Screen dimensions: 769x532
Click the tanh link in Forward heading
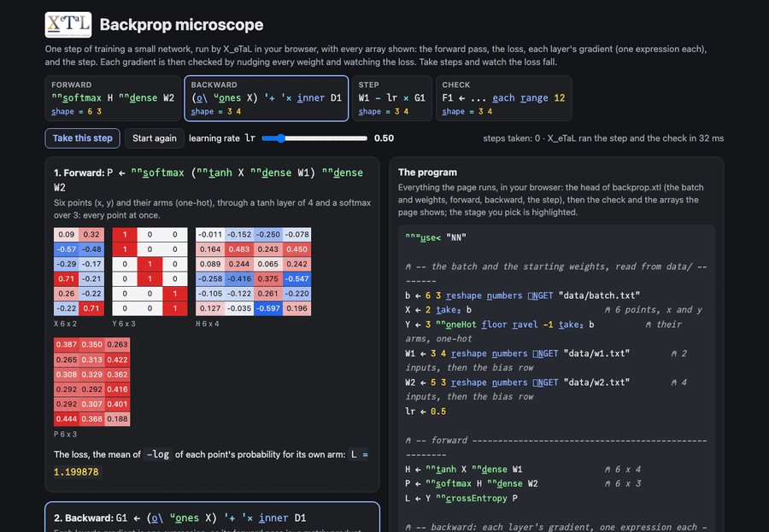pyautogui.click(x=220, y=172)
